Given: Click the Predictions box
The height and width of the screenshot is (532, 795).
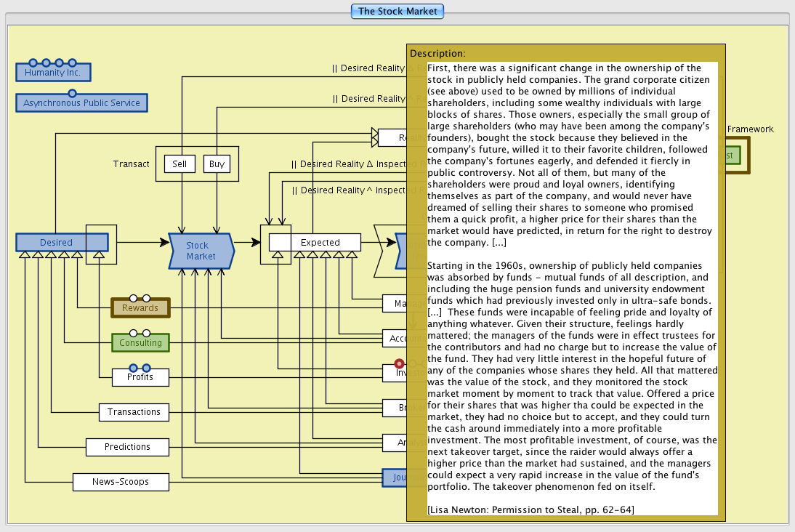Looking at the screenshot, I should click(127, 447).
